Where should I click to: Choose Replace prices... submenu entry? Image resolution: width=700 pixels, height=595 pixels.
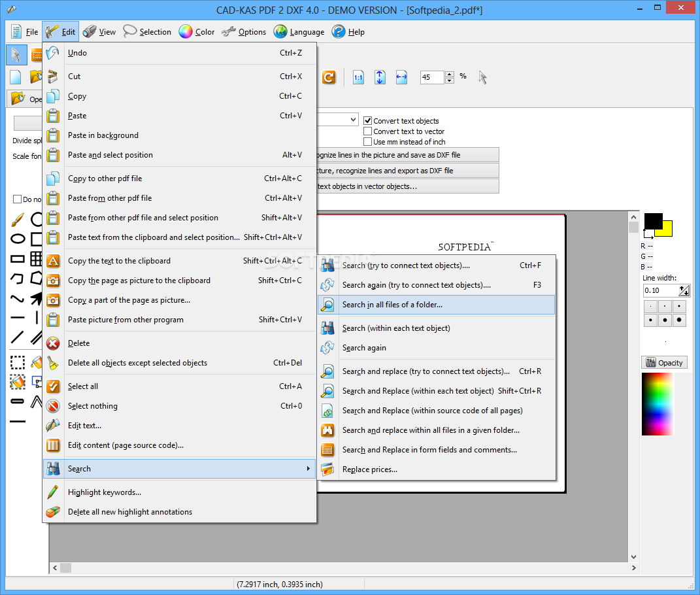[436, 469]
